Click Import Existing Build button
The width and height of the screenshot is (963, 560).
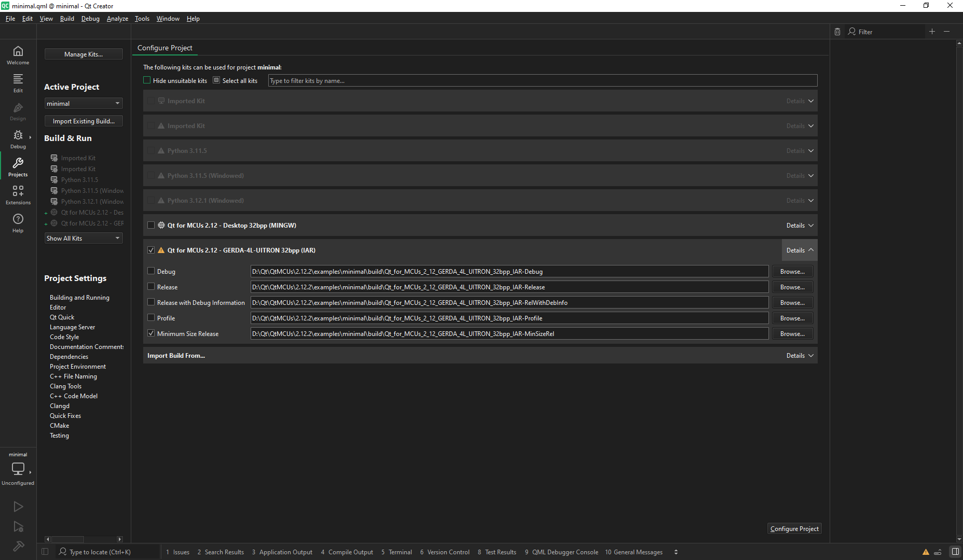point(84,121)
